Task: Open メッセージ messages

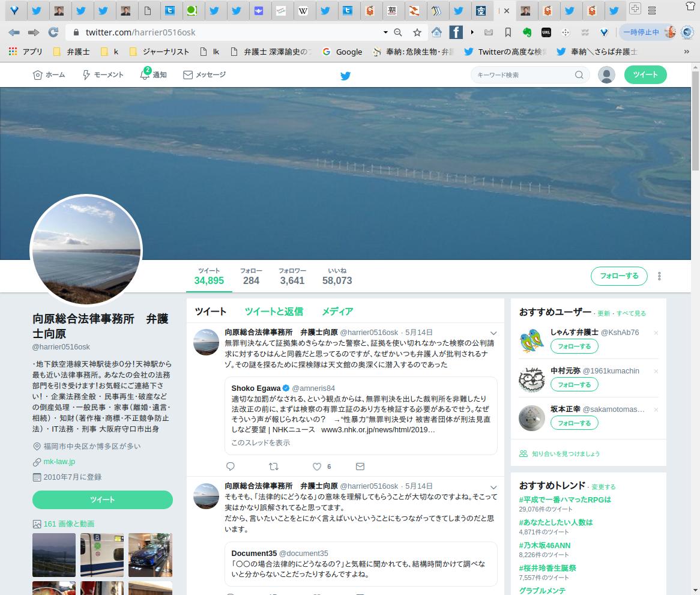Action: (205, 75)
